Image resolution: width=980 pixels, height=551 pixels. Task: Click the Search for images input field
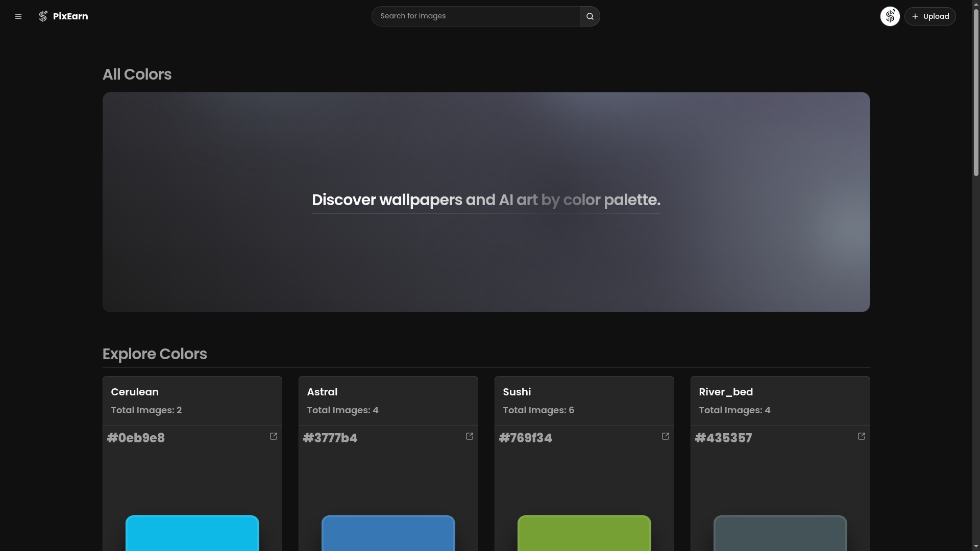(475, 16)
